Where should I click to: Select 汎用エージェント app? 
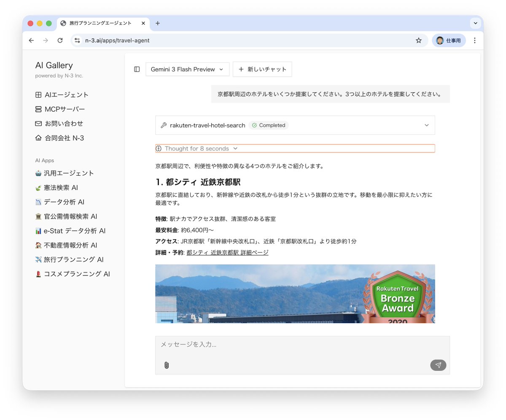[x=65, y=173]
